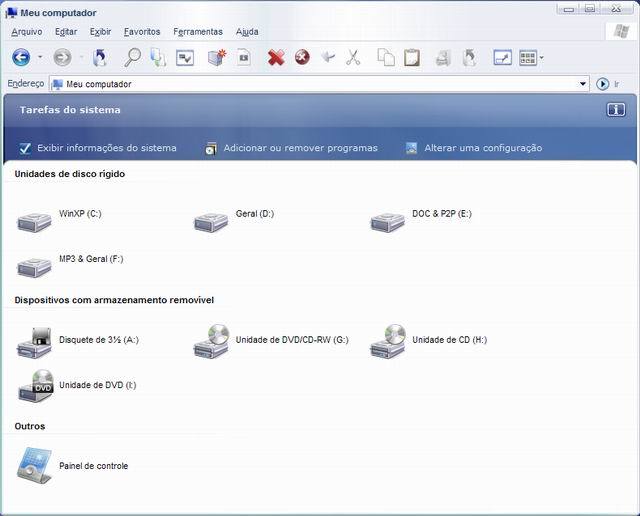Click the folder options checkmark icon
Screen dimensions: 640x516
[x=185, y=58]
